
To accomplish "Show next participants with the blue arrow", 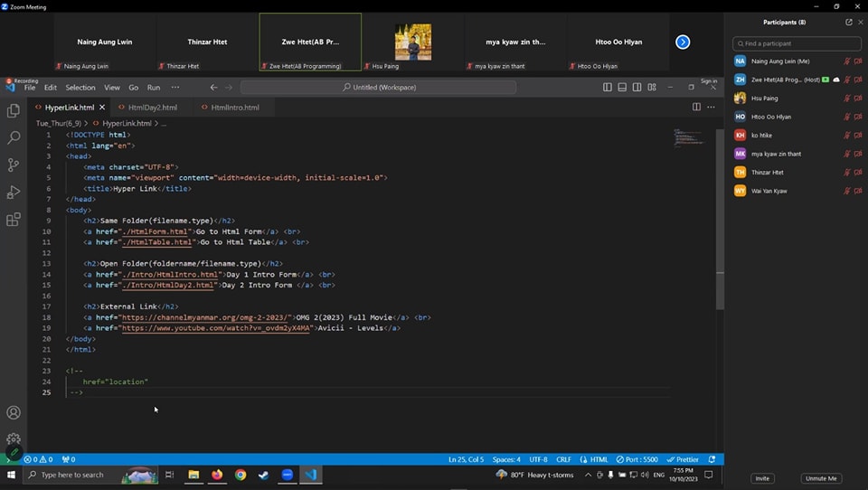I will [683, 42].
